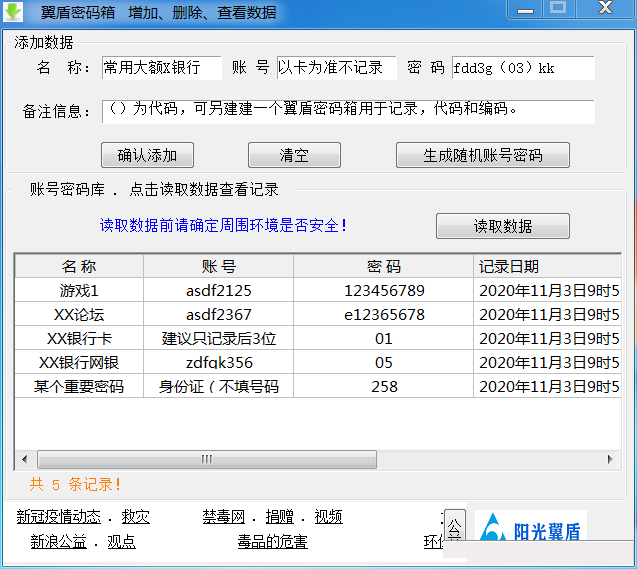The image size is (637, 569).
Task: Sort by the 名称 column header
Action: pyautogui.click(x=79, y=266)
